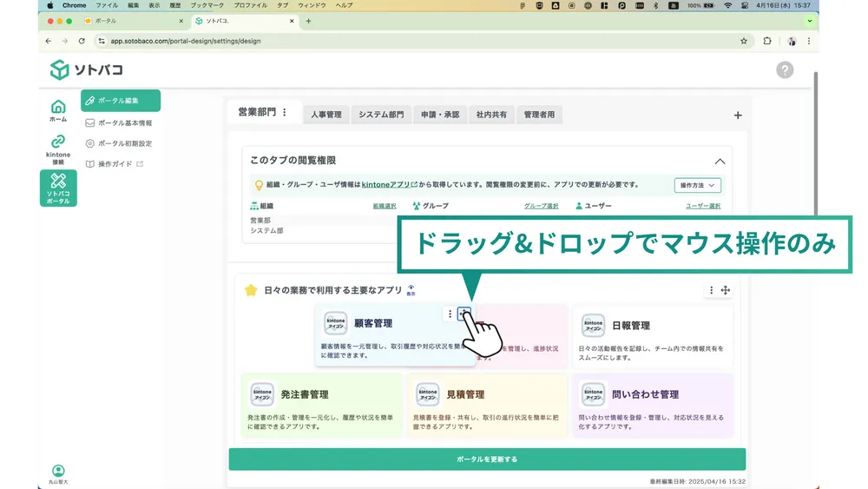Click the move handle on 顧客管理 card
Image resolution: width=868 pixels, height=489 pixels.
pos(464,314)
